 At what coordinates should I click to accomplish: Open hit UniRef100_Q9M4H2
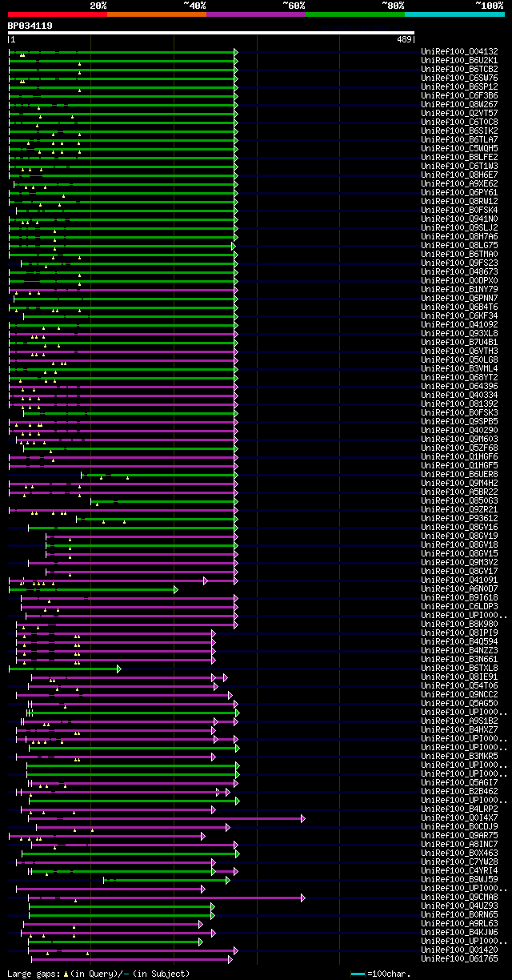[459, 484]
